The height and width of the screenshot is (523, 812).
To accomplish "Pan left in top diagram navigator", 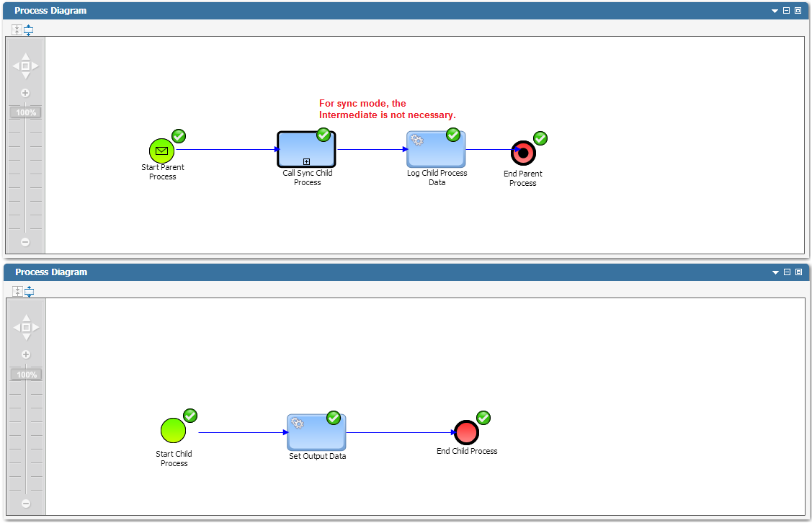I will pos(16,66).
